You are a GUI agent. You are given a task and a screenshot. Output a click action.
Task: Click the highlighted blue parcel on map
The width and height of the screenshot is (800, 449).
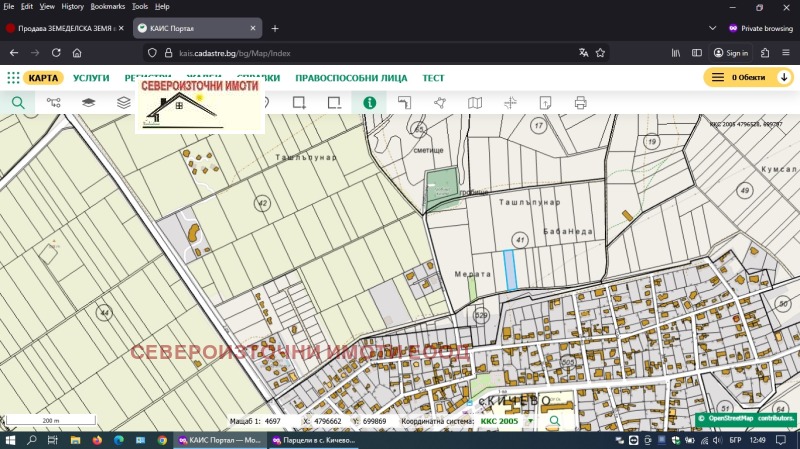(510, 270)
